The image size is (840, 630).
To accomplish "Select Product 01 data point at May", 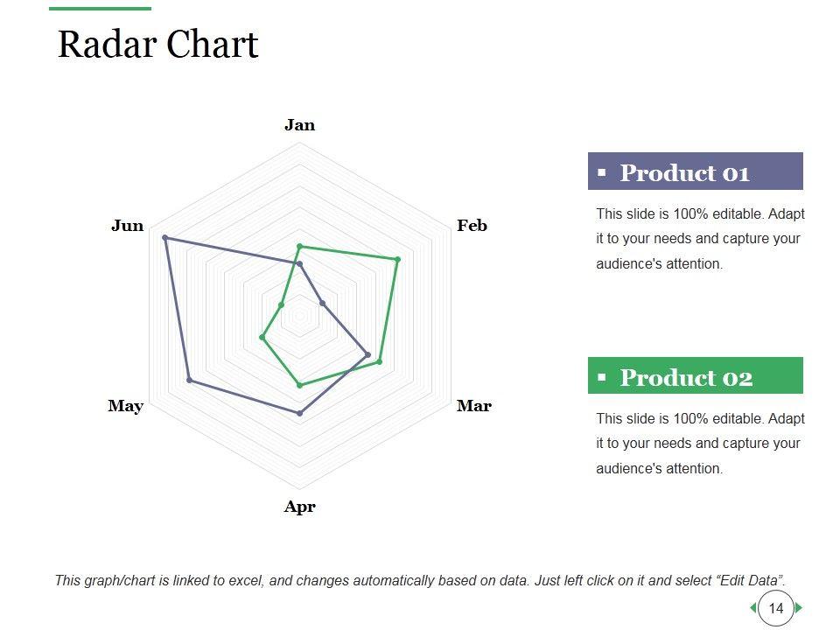I will coord(190,380).
